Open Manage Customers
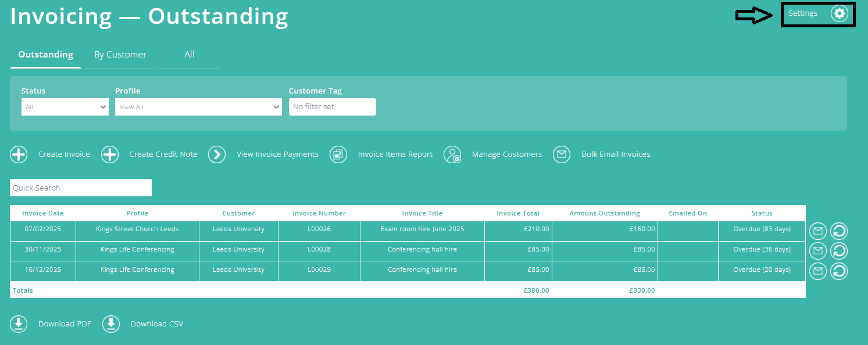This screenshot has width=868, height=345. pos(452,154)
